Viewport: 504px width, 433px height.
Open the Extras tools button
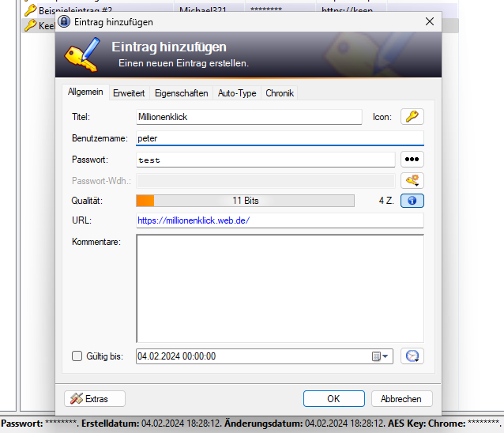tap(95, 398)
